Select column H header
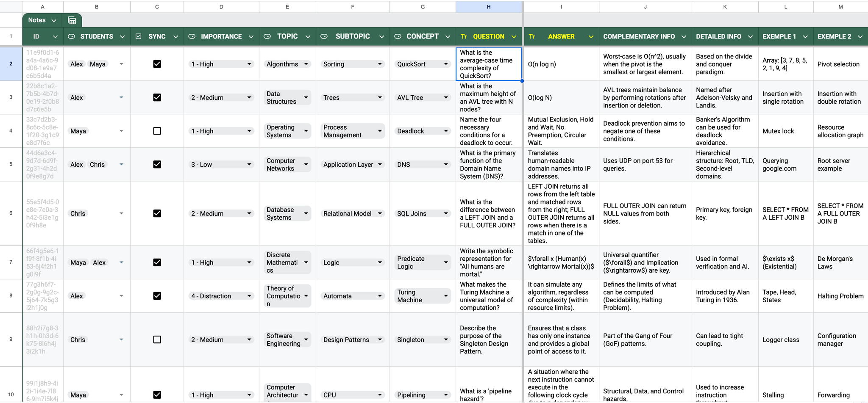This screenshot has height=403, width=868. 489,7
